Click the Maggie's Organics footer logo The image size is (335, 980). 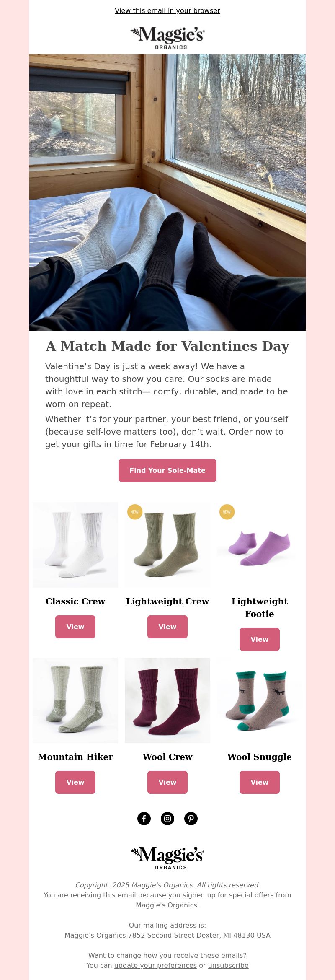pos(167,858)
